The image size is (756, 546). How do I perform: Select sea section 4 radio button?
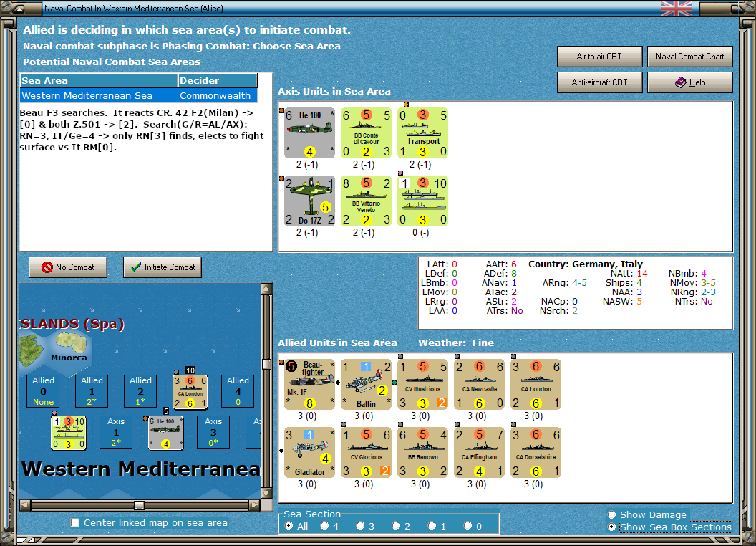pyautogui.click(x=324, y=526)
